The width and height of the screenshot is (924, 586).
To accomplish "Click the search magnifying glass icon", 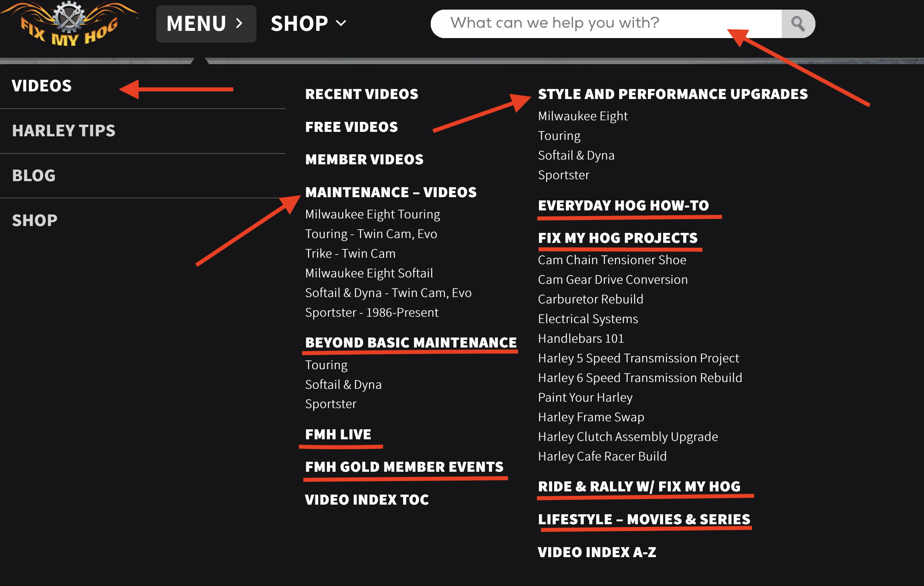I will click(797, 23).
